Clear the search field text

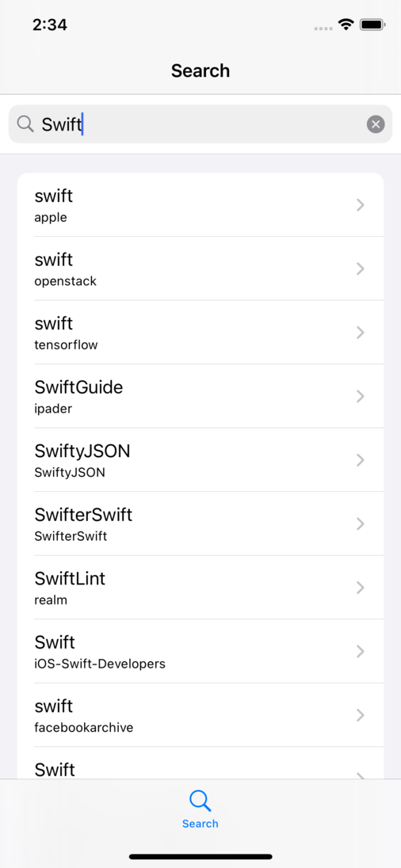(376, 124)
